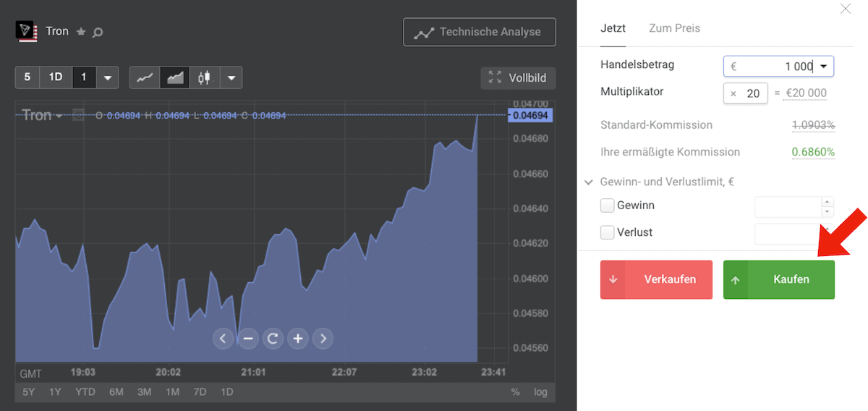This screenshot has height=411, width=868.
Task: Collapse Gewinn- und Verlustlimit section
Action: [588, 182]
